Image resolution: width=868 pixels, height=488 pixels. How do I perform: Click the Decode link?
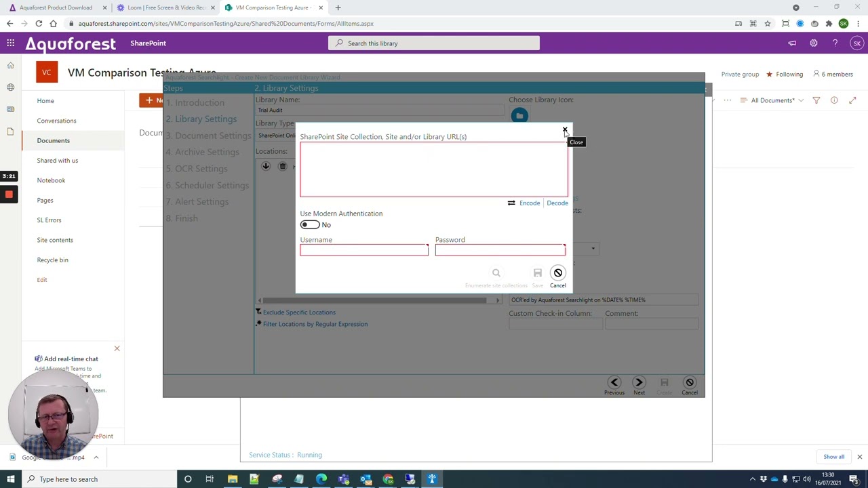pyautogui.click(x=557, y=203)
